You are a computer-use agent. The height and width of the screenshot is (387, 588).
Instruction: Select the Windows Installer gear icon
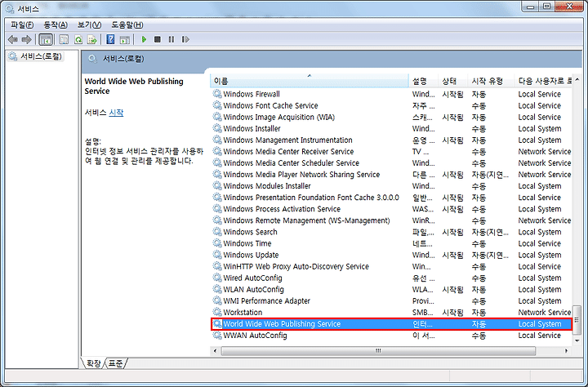click(217, 128)
